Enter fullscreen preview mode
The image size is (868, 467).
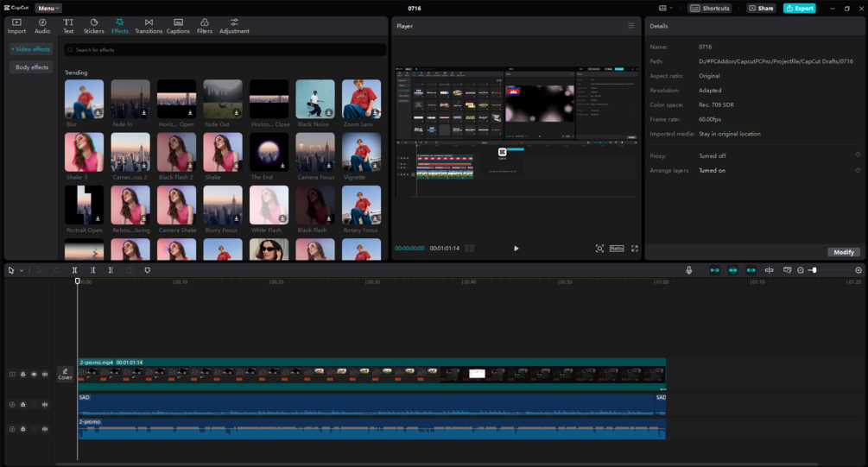[635, 249]
